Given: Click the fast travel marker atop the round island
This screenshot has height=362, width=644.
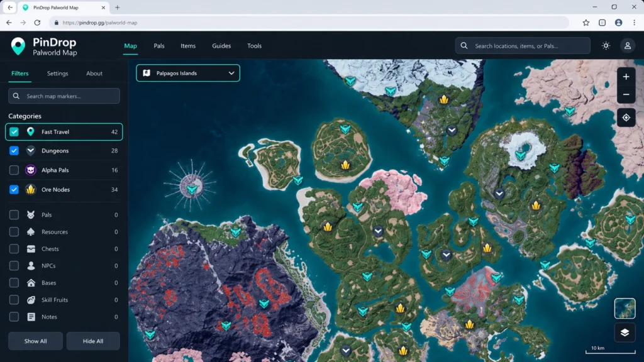Looking at the screenshot, I should (345, 129).
